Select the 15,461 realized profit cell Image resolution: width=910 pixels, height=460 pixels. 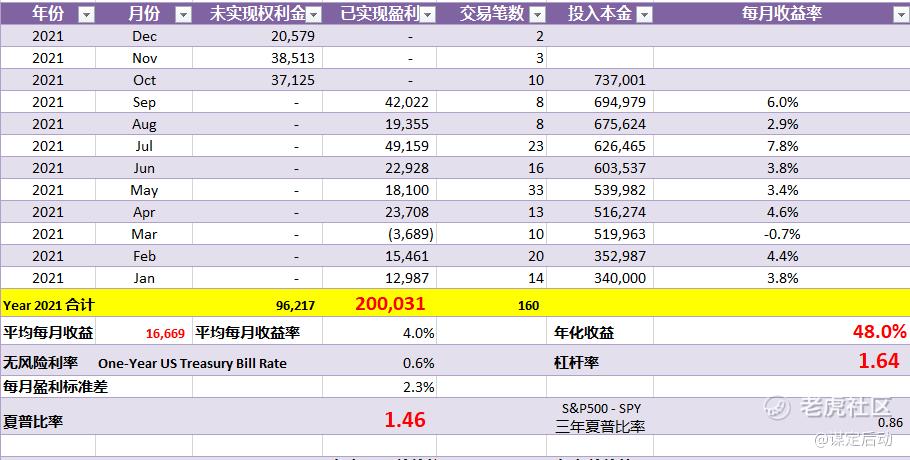(x=380, y=256)
